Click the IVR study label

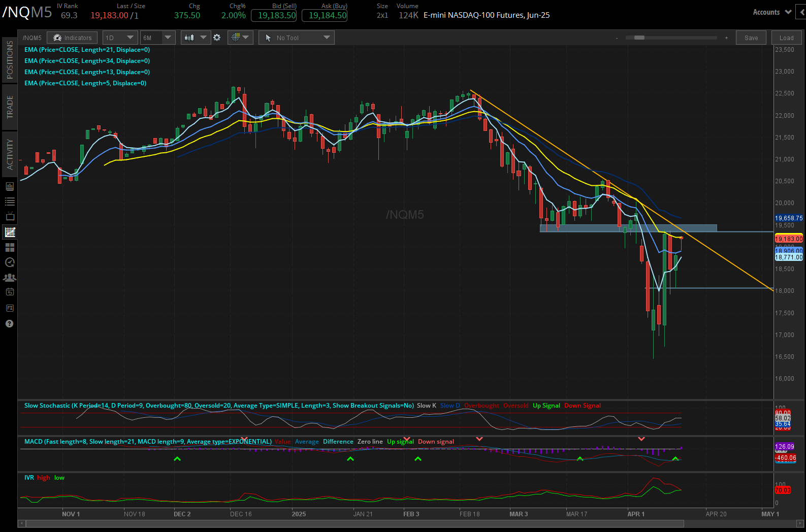(29, 478)
